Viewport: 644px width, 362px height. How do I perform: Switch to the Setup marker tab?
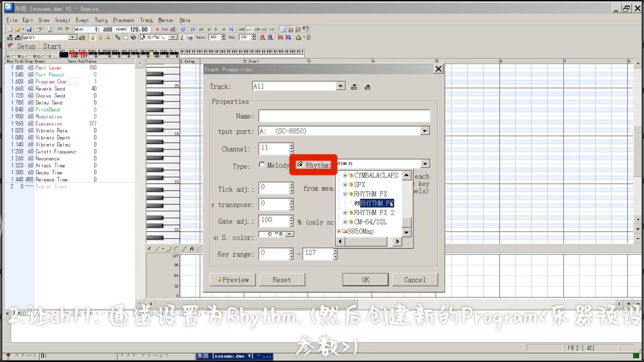(x=26, y=46)
